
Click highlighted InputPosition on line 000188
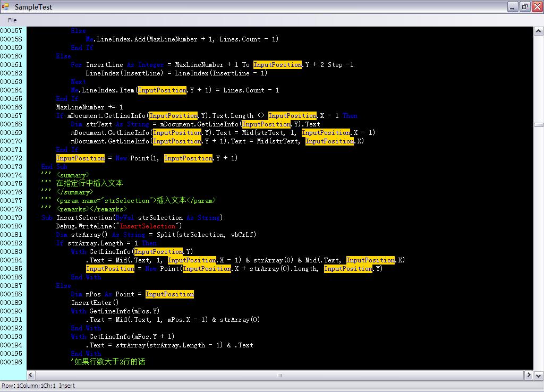click(x=169, y=294)
